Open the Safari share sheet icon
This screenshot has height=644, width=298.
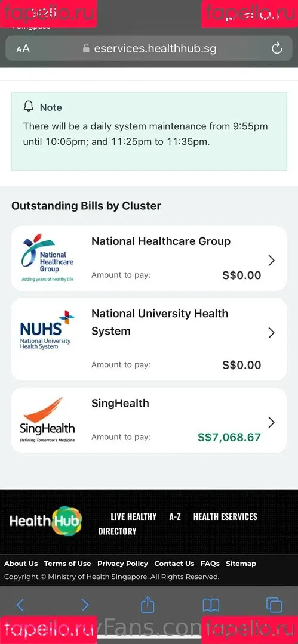(148, 604)
